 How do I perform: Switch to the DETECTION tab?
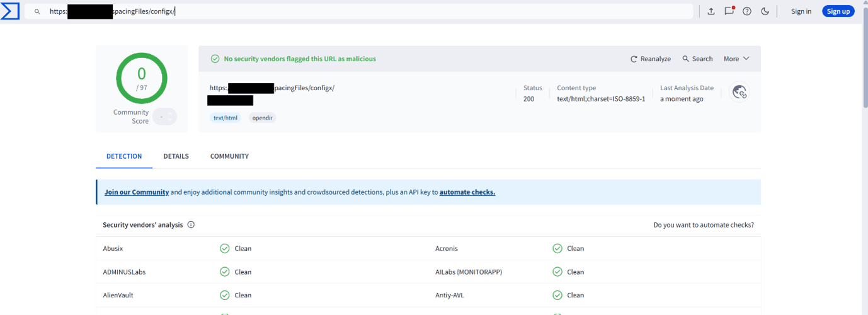[x=124, y=156]
